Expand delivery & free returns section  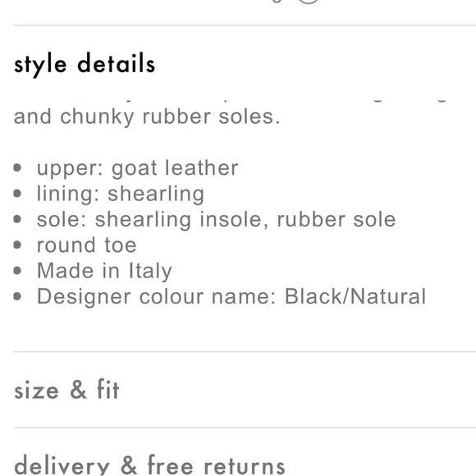coord(149,465)
